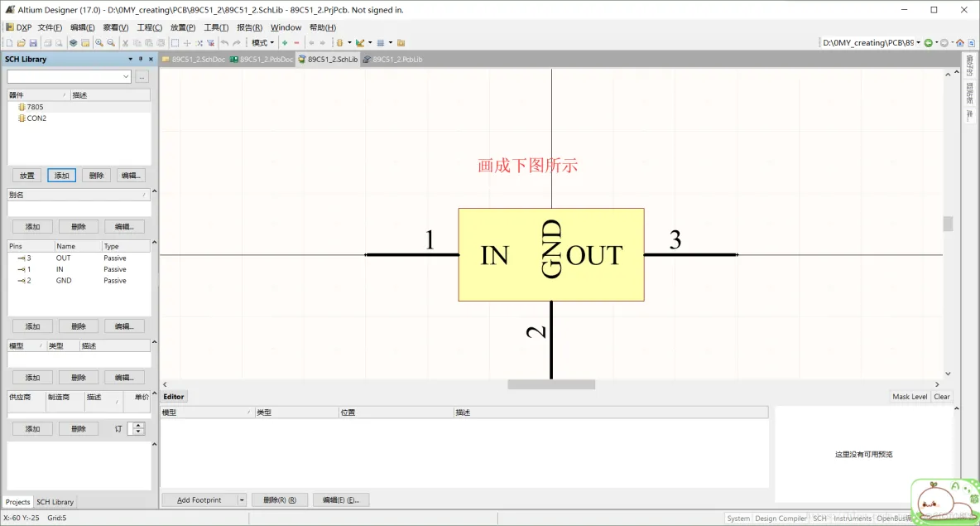Viewport: 980px width, 526px height.
Task: Click the undo arrow icon
Action: pyautogui.click(x=224, y=43)
